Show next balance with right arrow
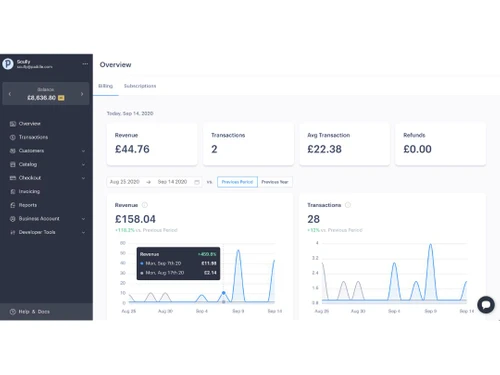Image resolution: width=500 pixels, height=375 pixels. point(82,94)
